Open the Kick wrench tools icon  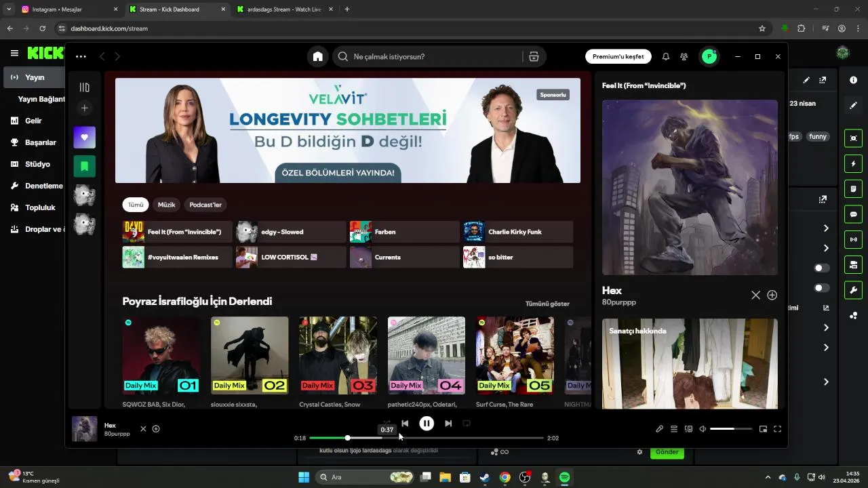[853, 290]
